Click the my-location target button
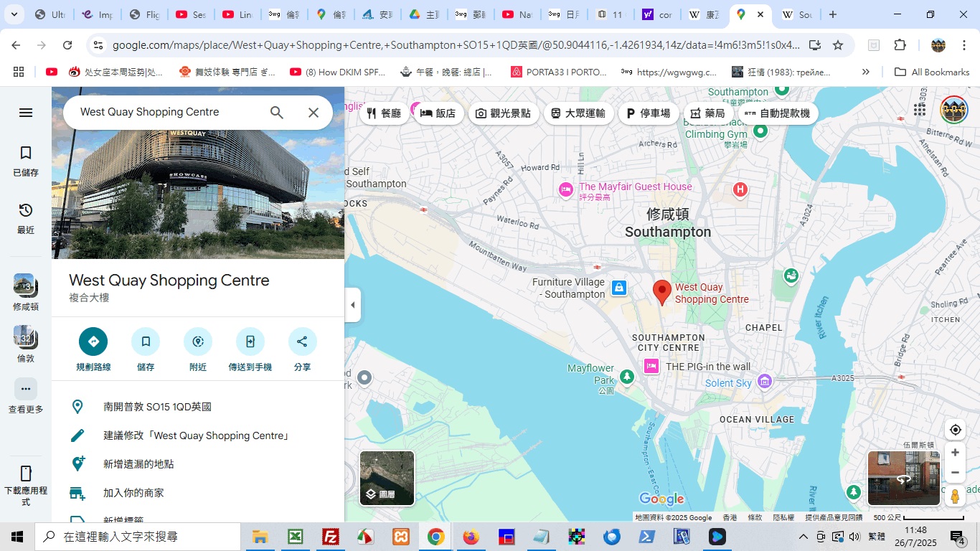The image size is (980, 551). (955, 430)
